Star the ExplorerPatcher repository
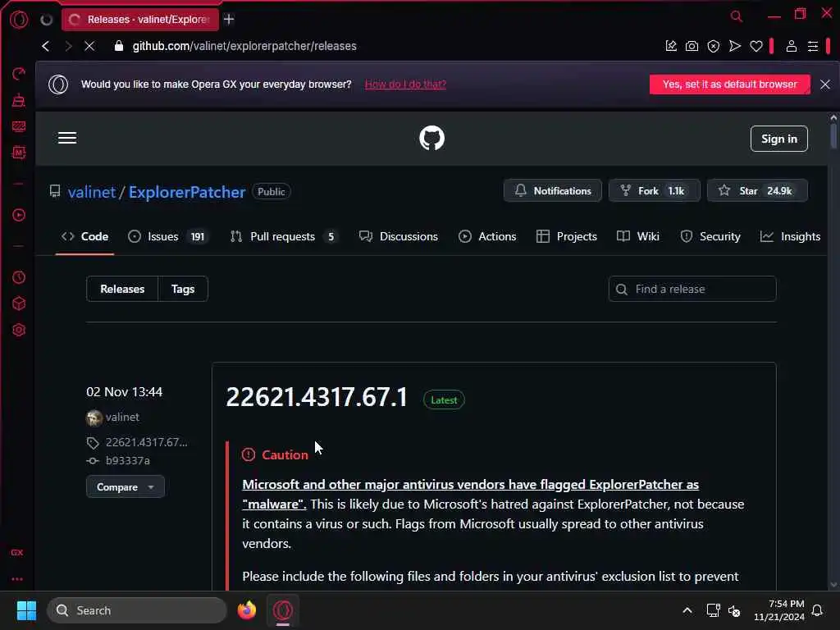This screenshot has width=840, height=630. click(x=757, y=190)
